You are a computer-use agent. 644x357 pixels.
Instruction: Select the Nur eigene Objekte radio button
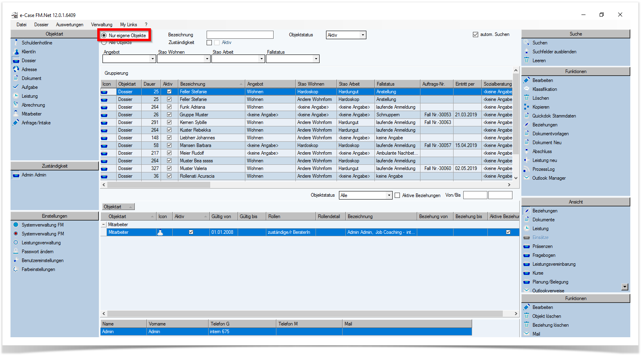coord(104,36)
